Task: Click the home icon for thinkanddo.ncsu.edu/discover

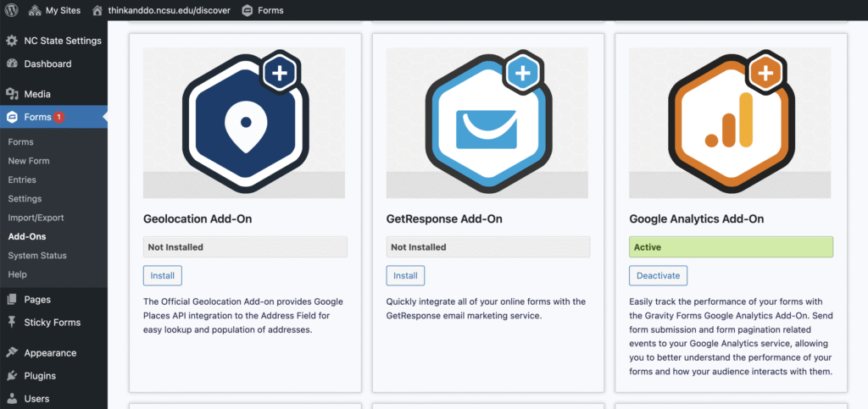Action: pyautogui.click(x=97, y=10)
